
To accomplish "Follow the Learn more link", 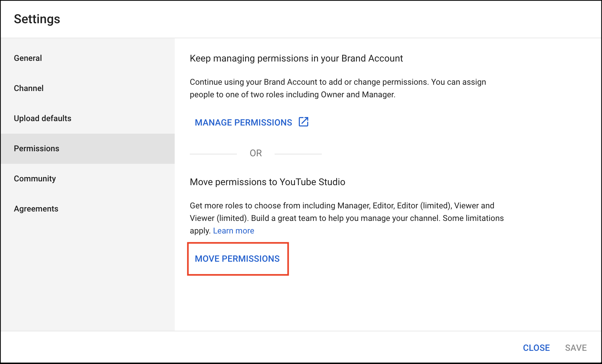I will coord(233,231).
